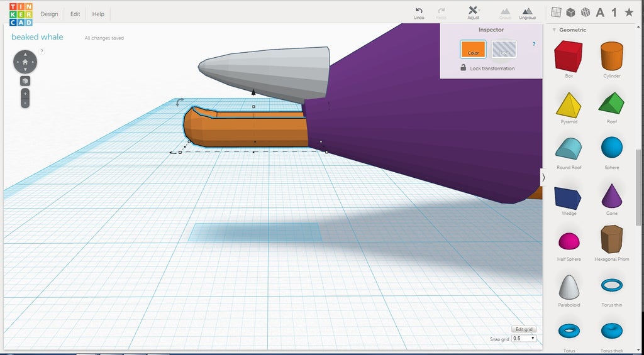Select the workplane grid icon
The width and height of the screenshot is (644, 355).
(x=556, y=13)
